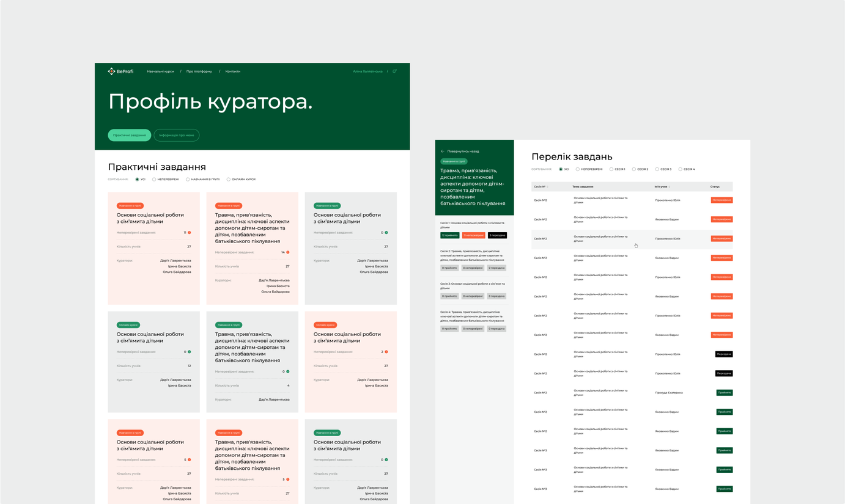Click the Прокуда Катерина student name

coord(669,393)
